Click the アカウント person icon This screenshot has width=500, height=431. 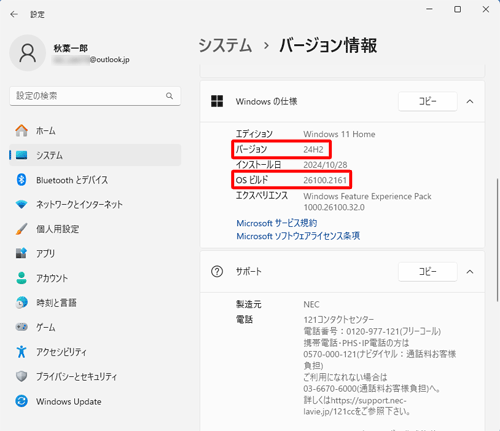tap(22, 278)
